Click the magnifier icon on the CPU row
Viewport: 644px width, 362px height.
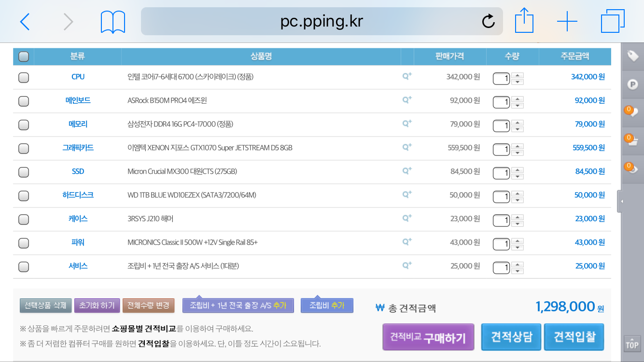407,76
